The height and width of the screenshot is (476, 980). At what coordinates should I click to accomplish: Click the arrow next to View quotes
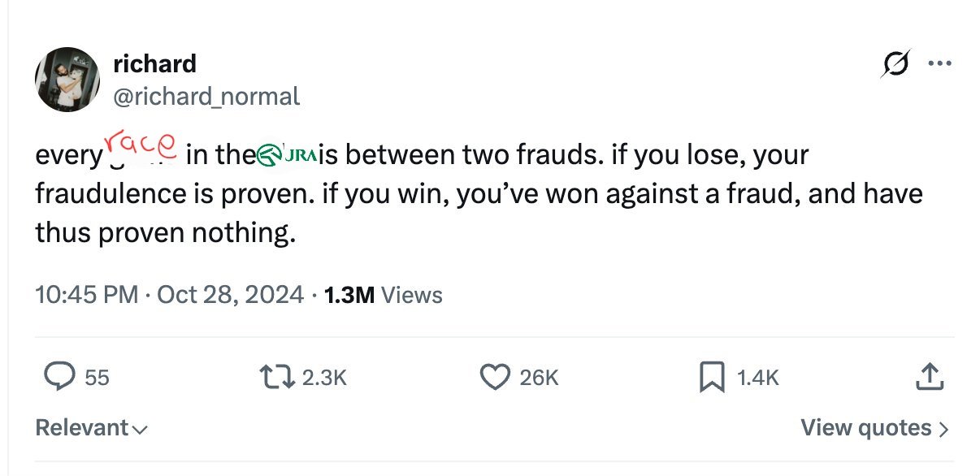coord(943,429)
